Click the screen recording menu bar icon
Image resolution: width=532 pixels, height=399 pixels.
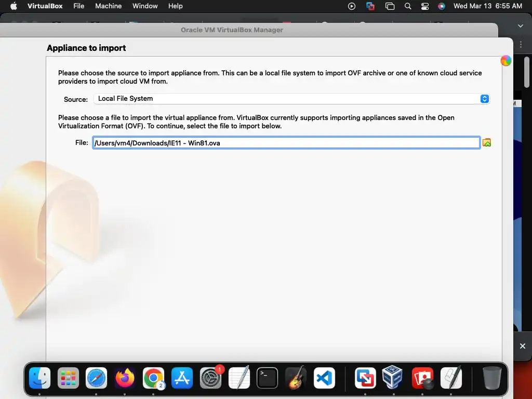[x=352, y=6]
